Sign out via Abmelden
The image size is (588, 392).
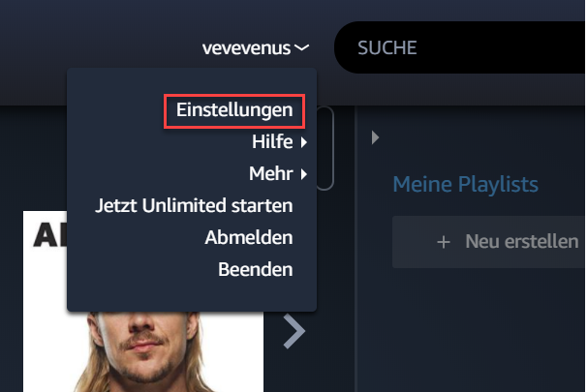(249, 237)
